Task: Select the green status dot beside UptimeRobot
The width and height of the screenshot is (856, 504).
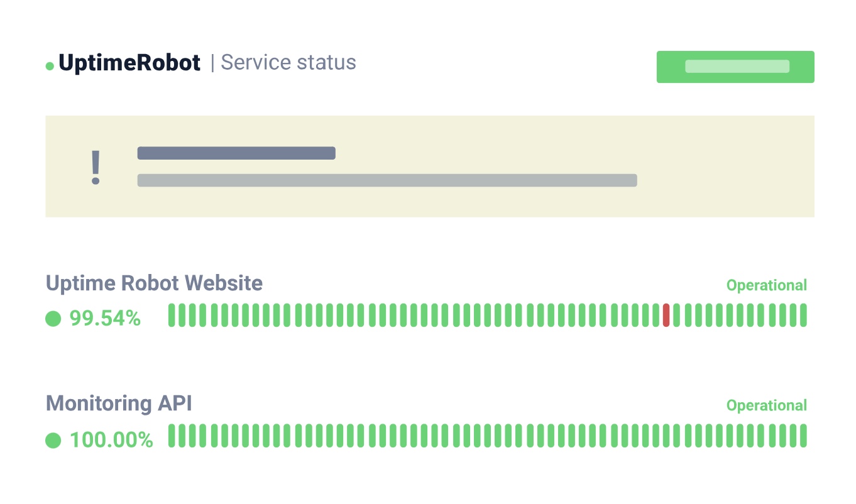Action: pyautogui.click(x=50, y=65)
